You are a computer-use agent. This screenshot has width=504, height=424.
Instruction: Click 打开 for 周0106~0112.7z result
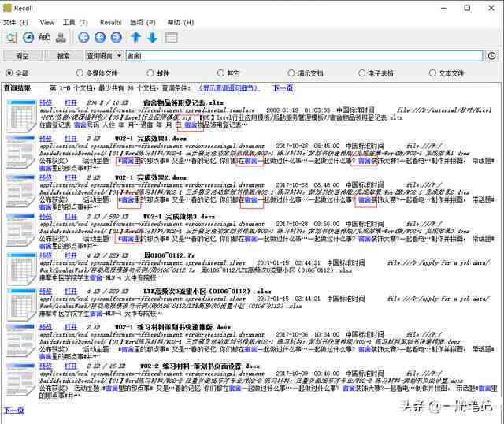(x=71, y=255)
